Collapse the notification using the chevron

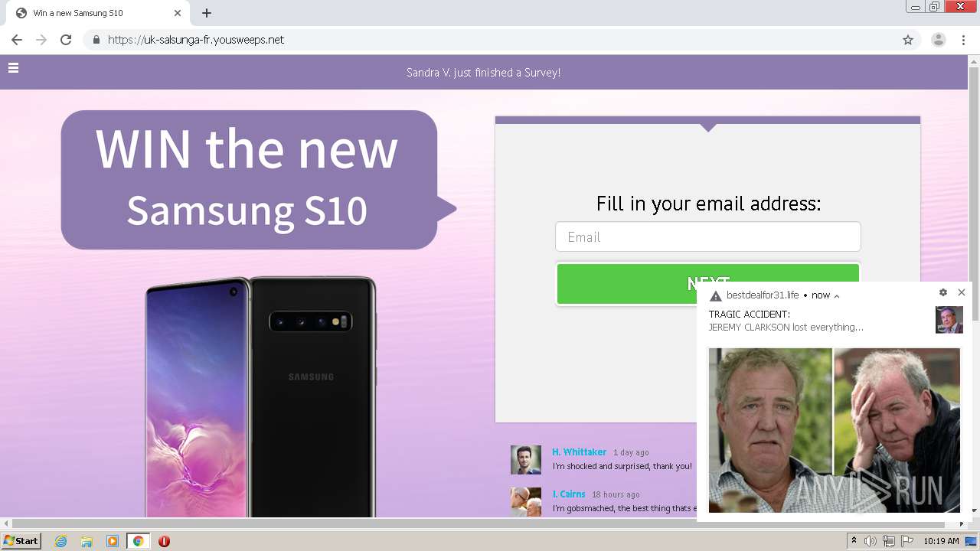click(837, 296)
